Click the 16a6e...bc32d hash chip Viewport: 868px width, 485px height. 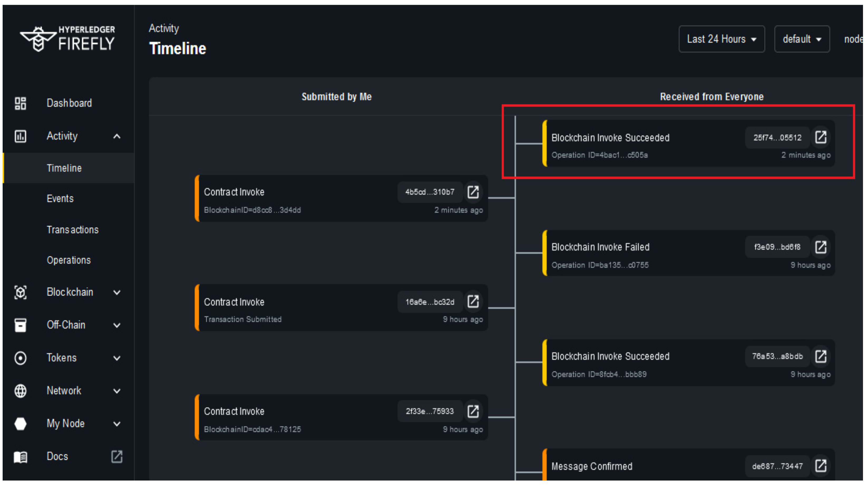pyautogui.click(x=430, y=302)
